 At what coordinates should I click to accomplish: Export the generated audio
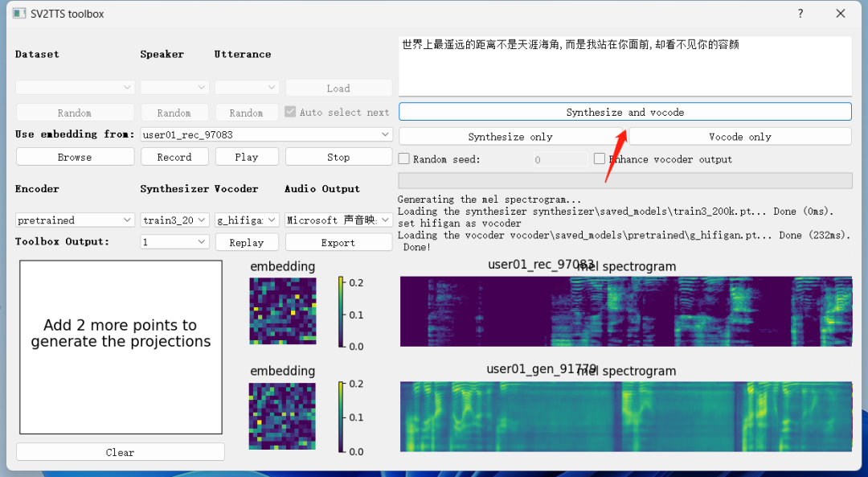(338, 242)
